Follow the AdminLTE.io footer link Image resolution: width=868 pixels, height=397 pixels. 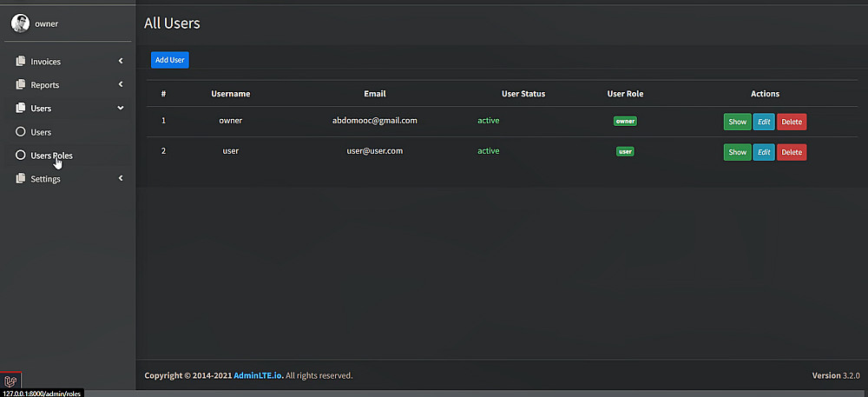259,375
